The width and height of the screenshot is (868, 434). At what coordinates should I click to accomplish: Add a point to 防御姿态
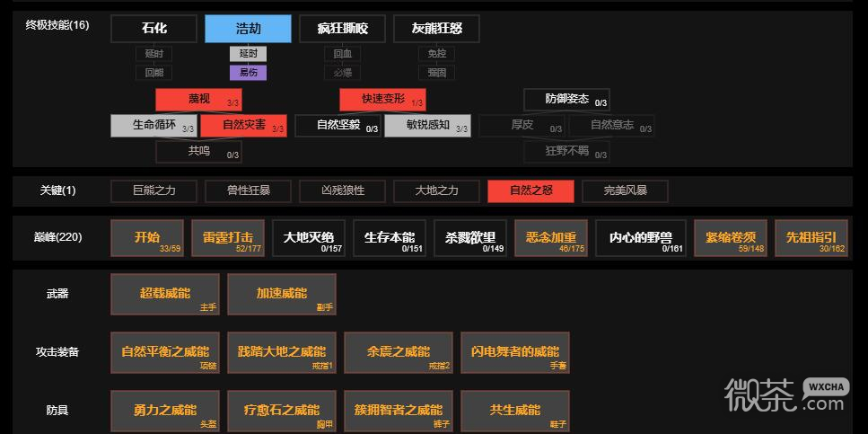click(x=566, y=100)
